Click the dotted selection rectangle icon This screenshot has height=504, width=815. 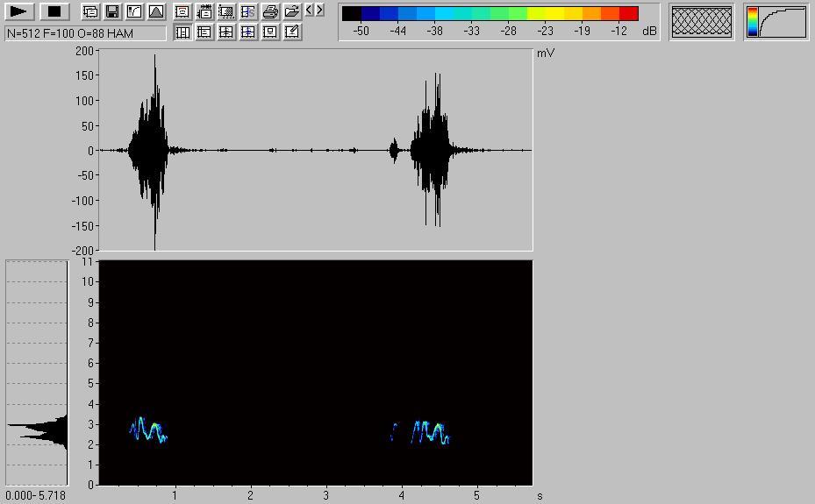(x=226, y=11)
